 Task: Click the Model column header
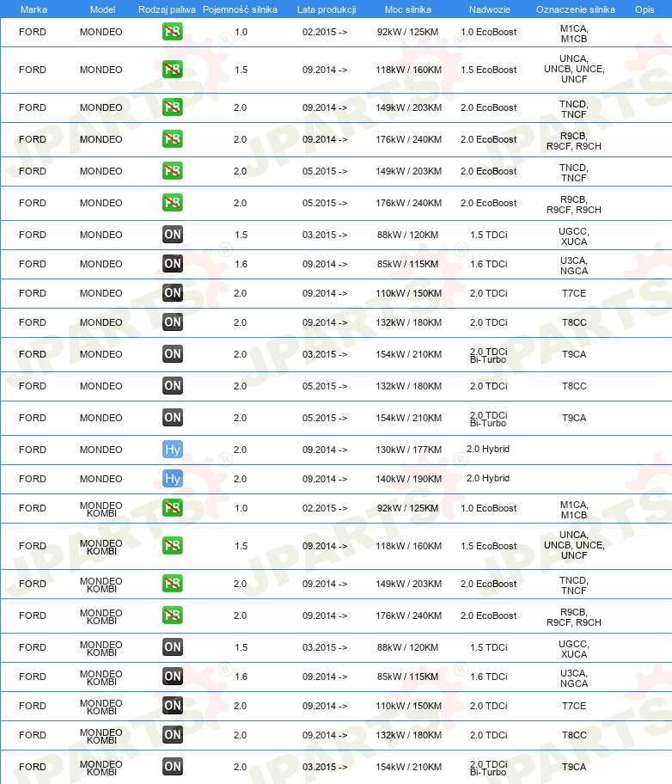[x=102, y=9]
